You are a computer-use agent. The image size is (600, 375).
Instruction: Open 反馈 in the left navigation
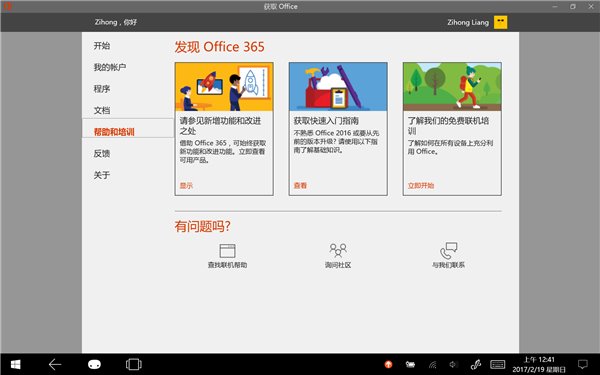coord(102,153)
